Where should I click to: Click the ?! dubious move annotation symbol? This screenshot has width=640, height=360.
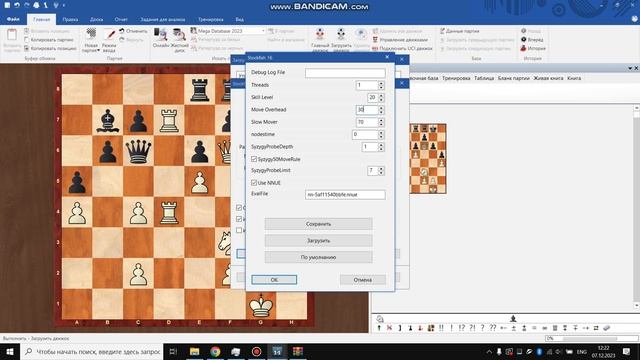tap(472, 328)
